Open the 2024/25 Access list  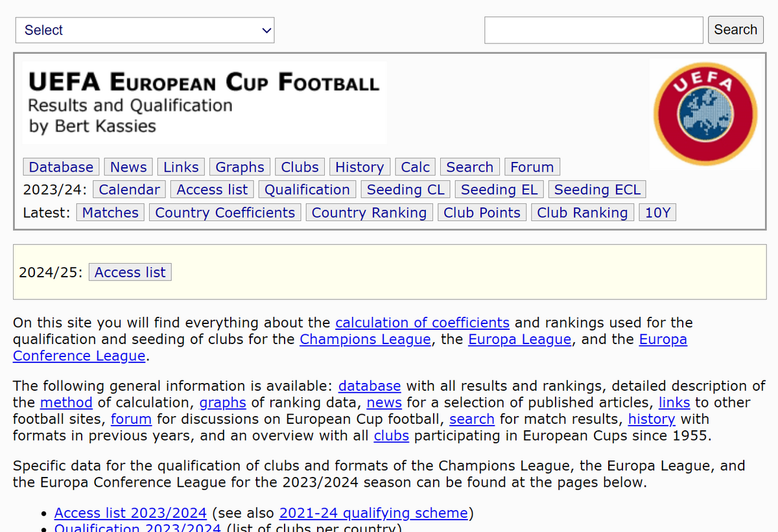(130, 272)
